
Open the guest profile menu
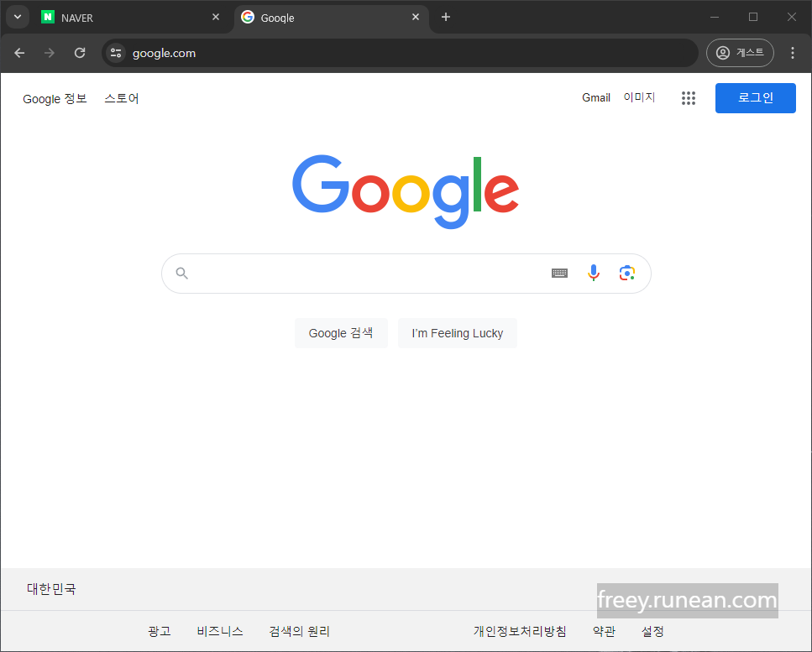click(740, 53)
